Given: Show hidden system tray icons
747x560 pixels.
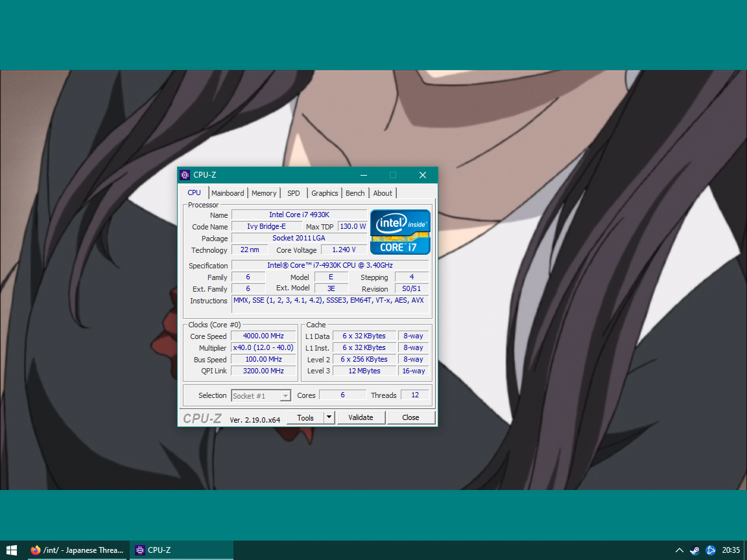Looking at the screenshot, I should pos(680,550).
